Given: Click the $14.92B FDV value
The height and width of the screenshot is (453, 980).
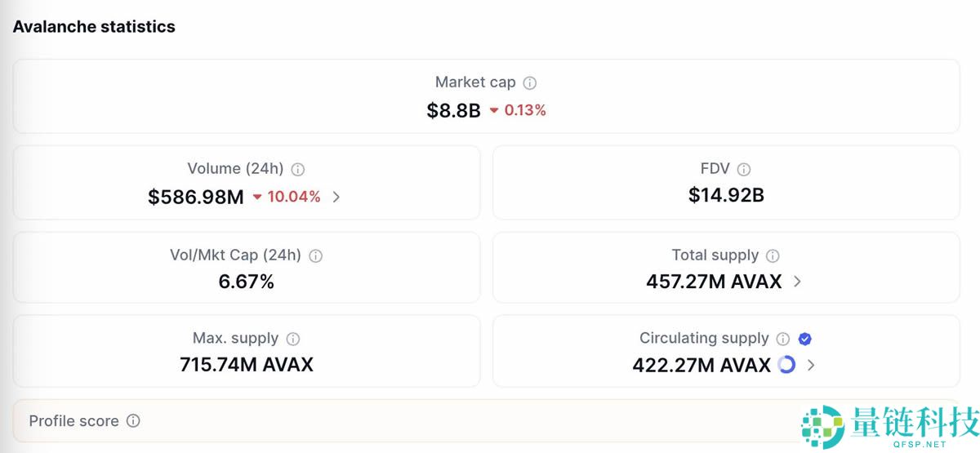Looking at the screenshot, I should [726, 195].
